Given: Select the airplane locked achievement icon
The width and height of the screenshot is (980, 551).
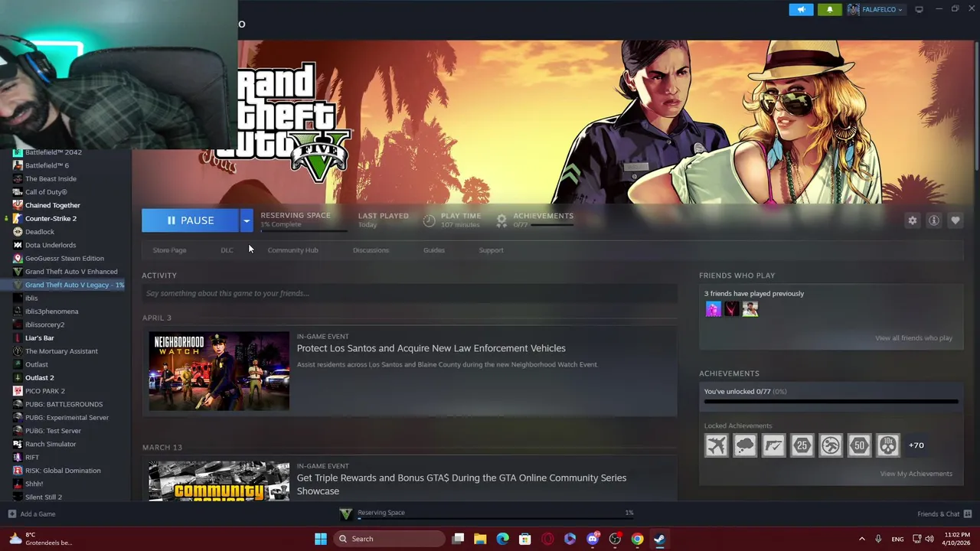Looking at the screenshot, I should pos(717,445).
